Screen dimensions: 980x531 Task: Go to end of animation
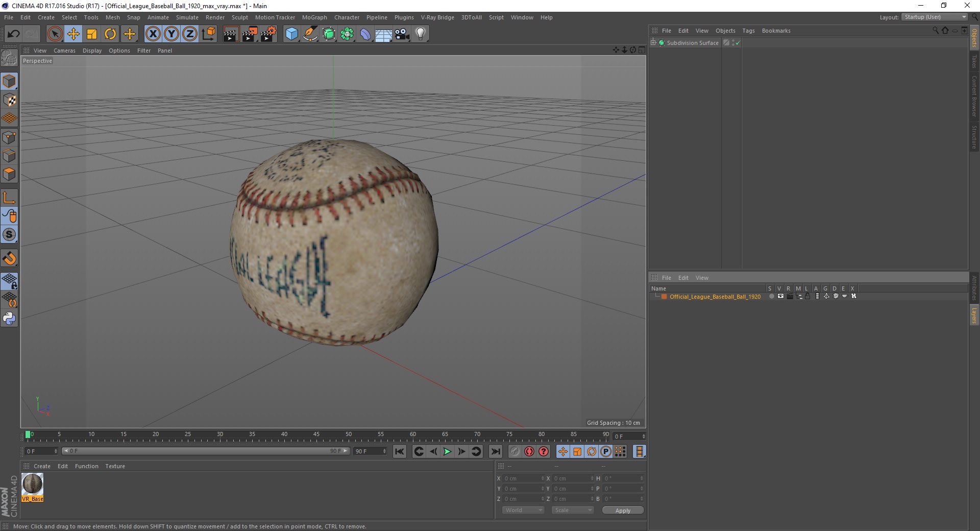click(x=495, y=451)
